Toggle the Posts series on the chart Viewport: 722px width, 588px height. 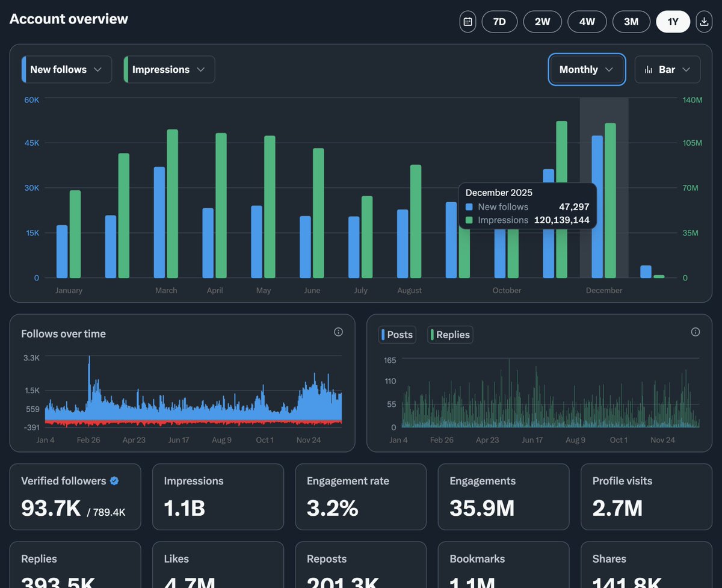point(397,335)
